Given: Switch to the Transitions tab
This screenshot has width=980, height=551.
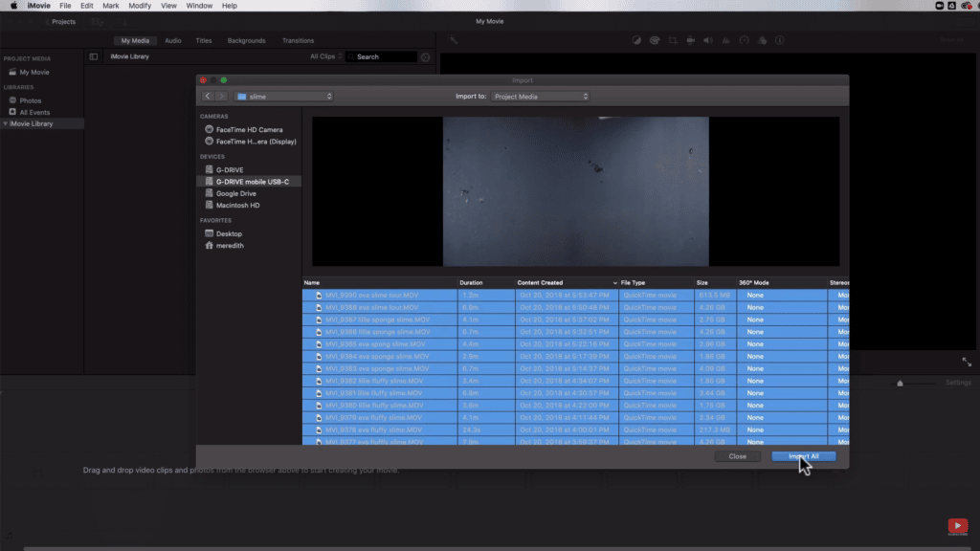Looking at the screenshot, I should click(x=298, y=41).
